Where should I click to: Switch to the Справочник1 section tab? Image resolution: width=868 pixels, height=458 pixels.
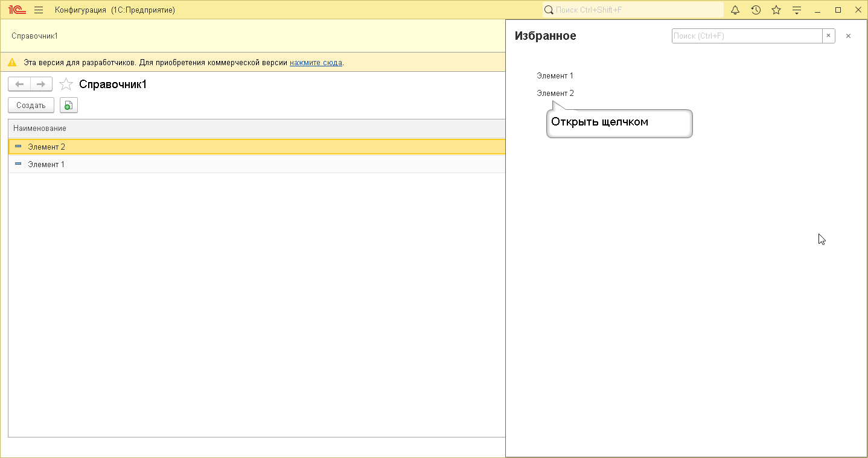(35, 36)
